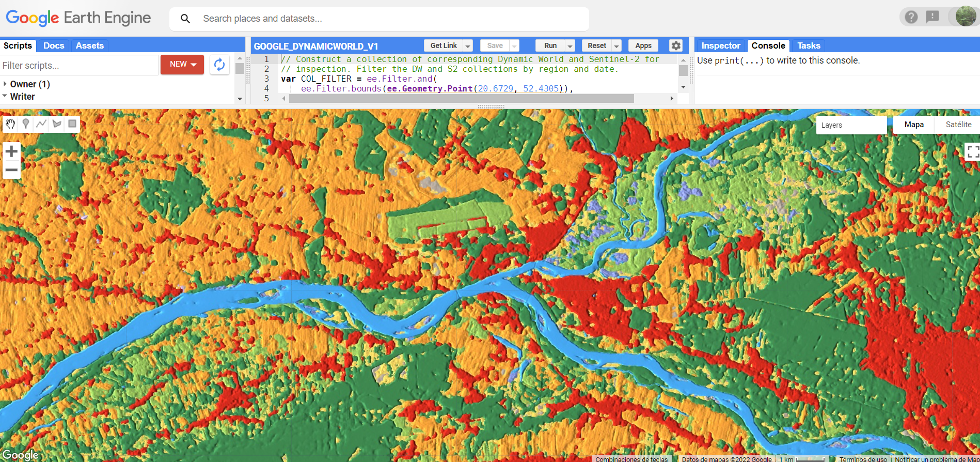Click the GOOGLE_DYNAMICWORLD_V1 script title
The height and width of the screenshot is (462, 980).
(315, 46)
